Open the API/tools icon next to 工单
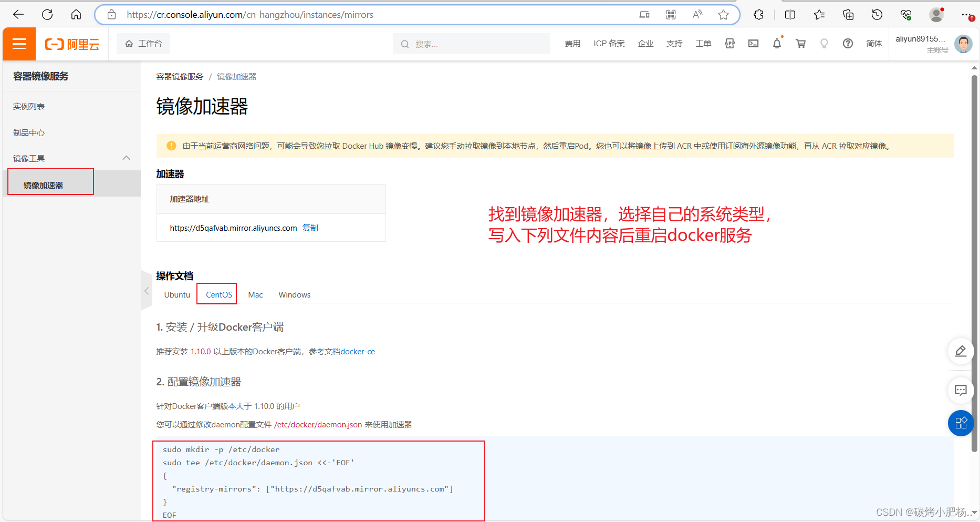 point(729,44)
